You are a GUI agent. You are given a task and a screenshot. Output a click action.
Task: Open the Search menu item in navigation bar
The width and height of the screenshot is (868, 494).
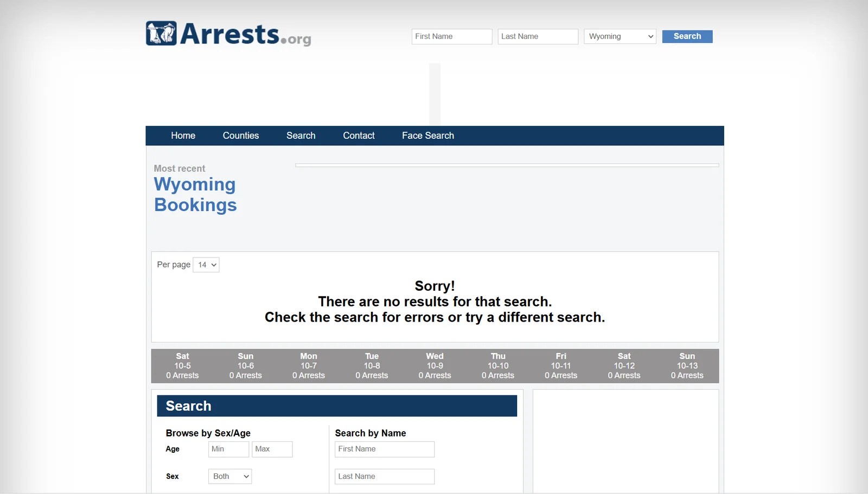click(301, 136)
